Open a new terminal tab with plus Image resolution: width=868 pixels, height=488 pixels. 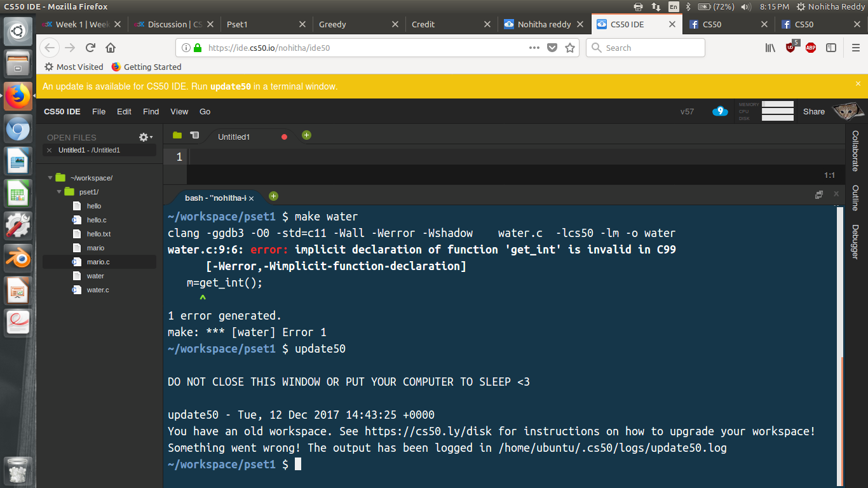(x=273, y=196)
